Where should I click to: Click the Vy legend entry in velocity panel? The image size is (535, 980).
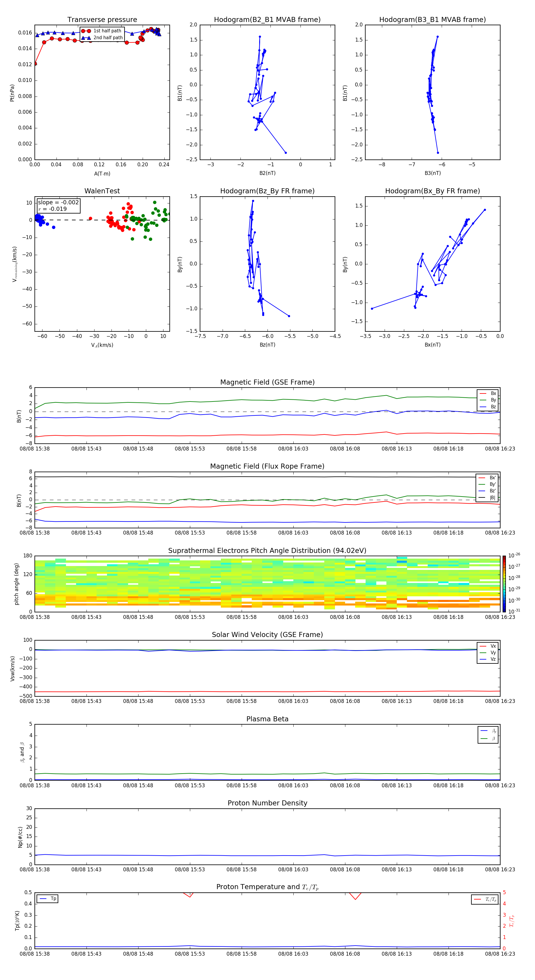pos(488,653)
